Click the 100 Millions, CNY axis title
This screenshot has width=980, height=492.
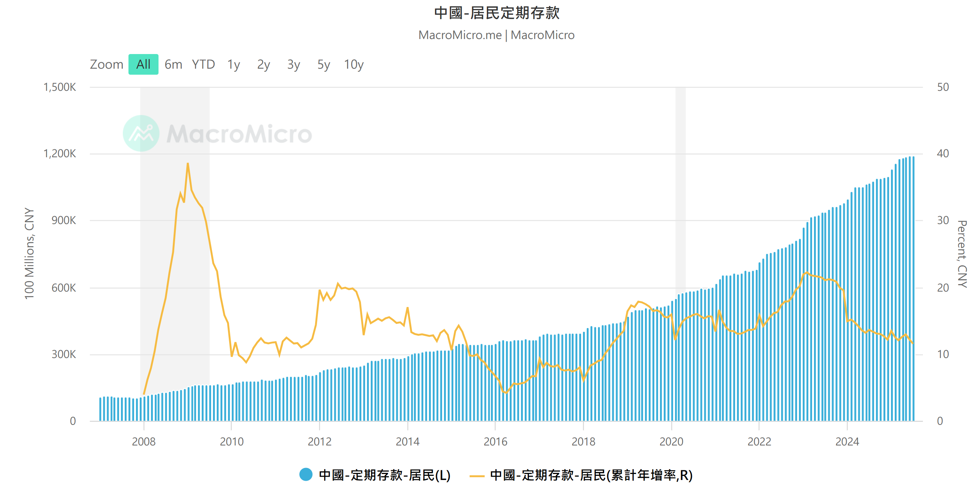point(29,254)
